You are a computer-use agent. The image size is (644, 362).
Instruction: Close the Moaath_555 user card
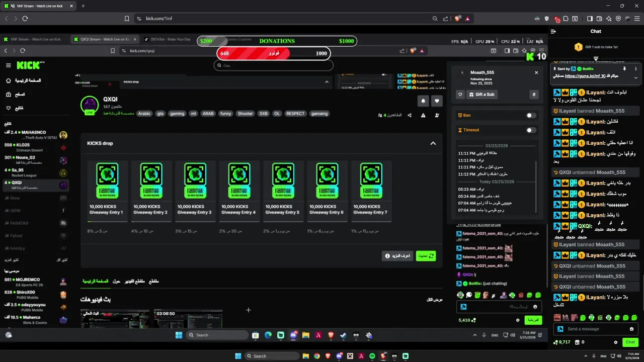click(x=536, y=72)
